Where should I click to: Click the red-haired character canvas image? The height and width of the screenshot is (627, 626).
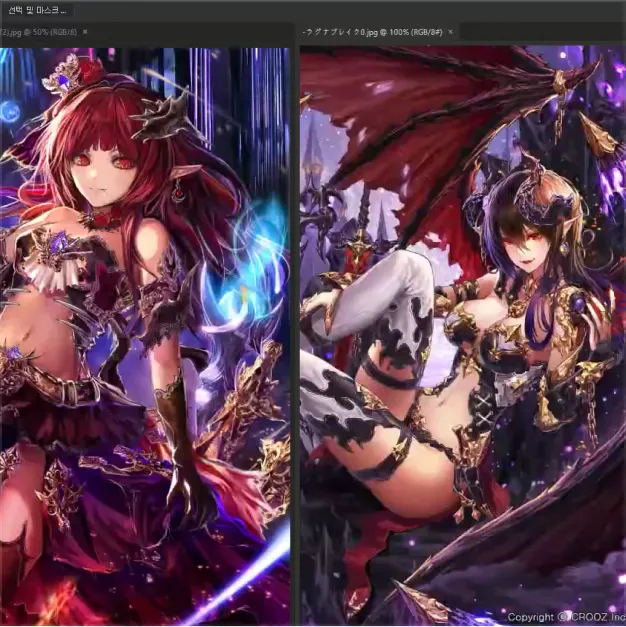[145, 337]
